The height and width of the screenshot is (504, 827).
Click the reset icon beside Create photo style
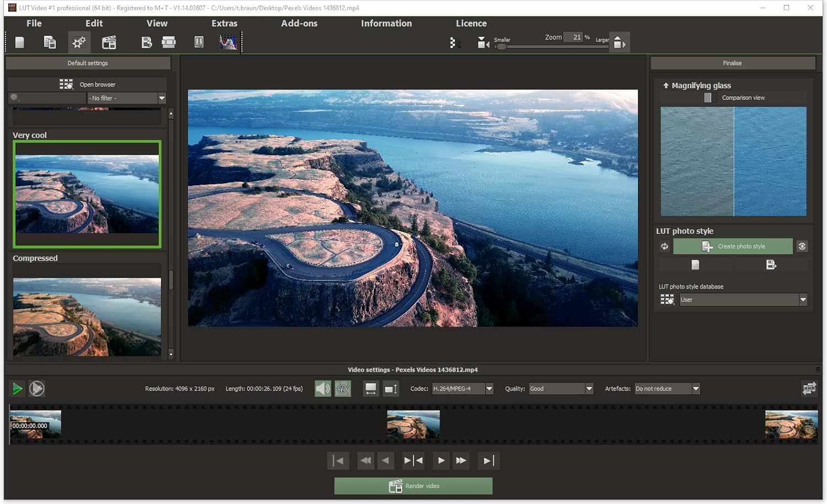[x=664, y=246]
